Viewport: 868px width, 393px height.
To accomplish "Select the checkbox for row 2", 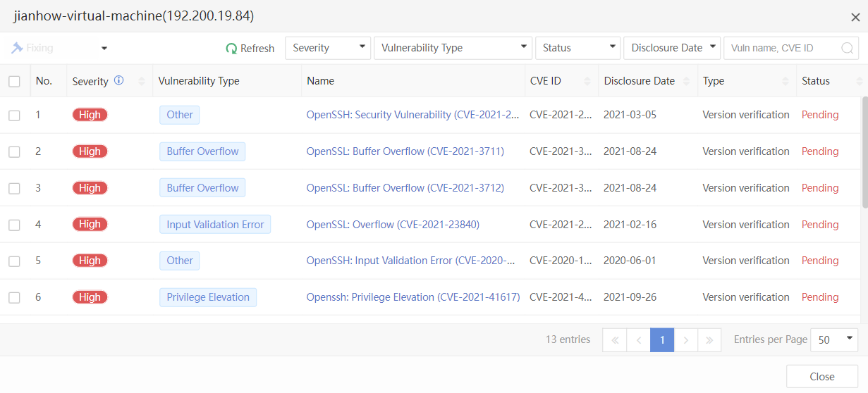I will [14, 152].
